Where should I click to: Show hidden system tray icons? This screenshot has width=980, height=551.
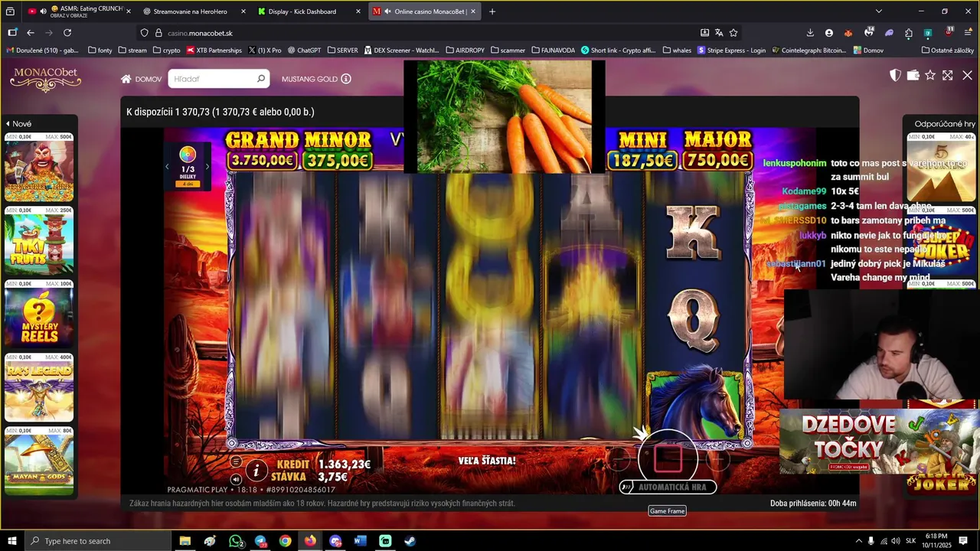point(858,541)
